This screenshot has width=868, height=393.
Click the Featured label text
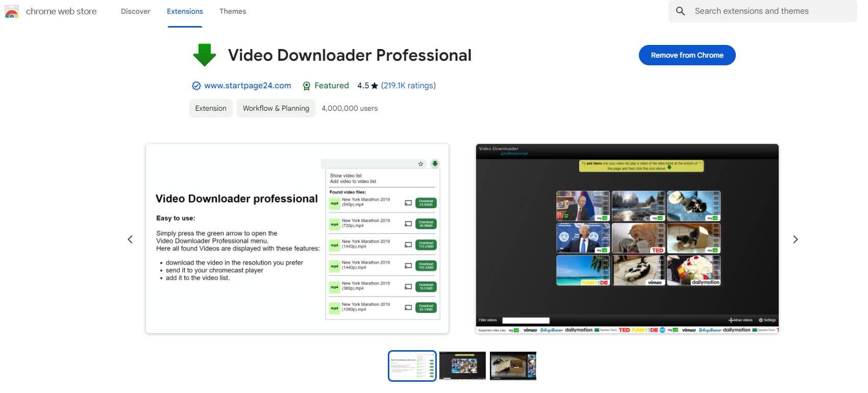332,86
